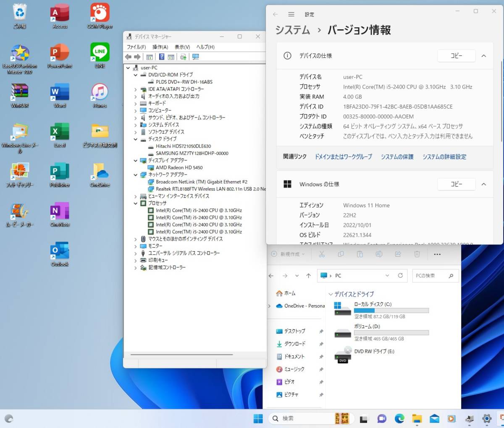This screenshot has height=428, width=504.
Task: Select the WinRAR desktop icon
Action: (20, 95)
